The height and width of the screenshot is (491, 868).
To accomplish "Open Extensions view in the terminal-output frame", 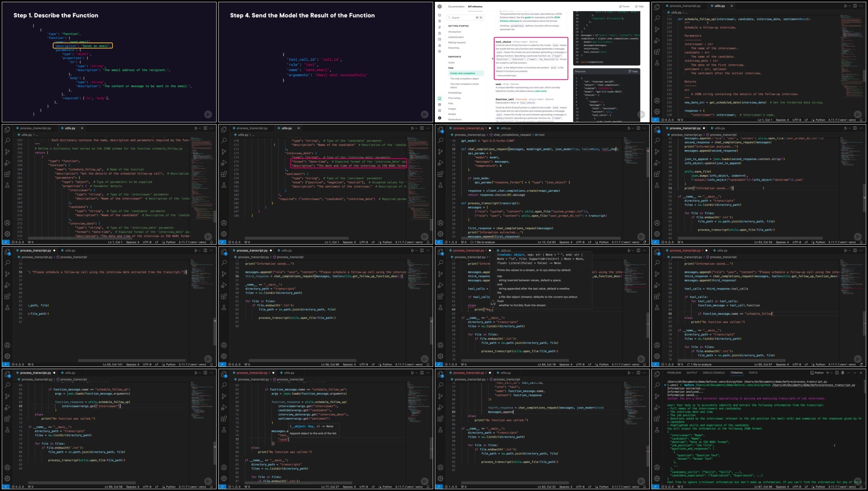I will point(657,419).
